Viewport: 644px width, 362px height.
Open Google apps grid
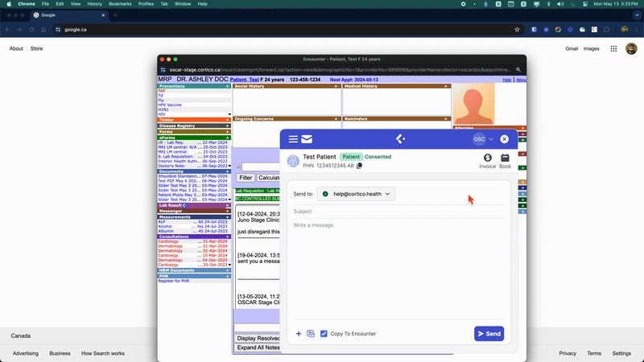tap(613, 48)
